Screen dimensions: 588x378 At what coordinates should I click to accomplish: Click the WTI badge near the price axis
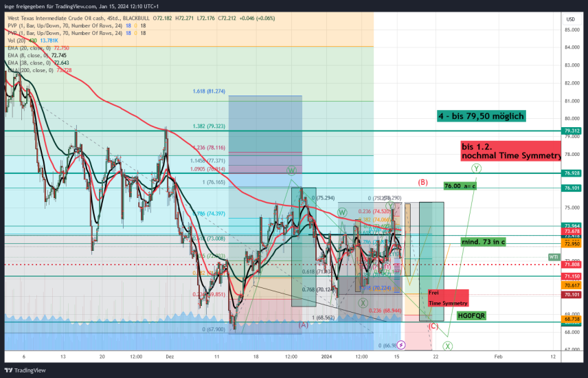tap(554, 256)
